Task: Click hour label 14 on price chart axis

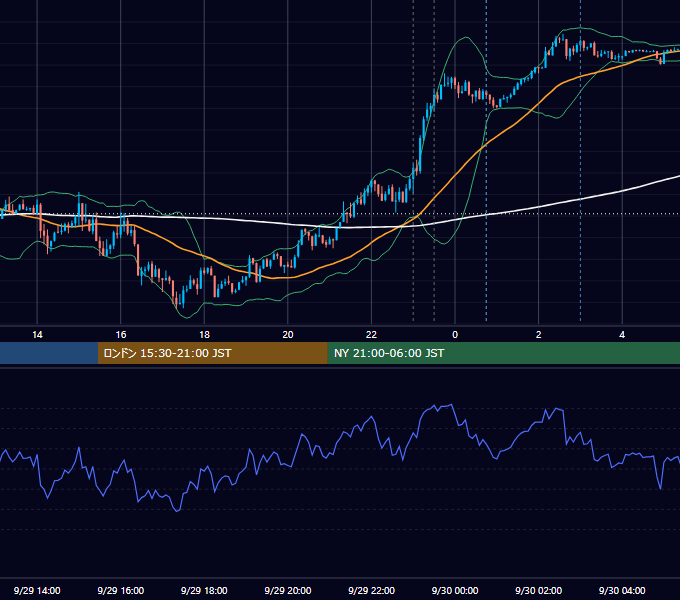Action: [37, 335]
